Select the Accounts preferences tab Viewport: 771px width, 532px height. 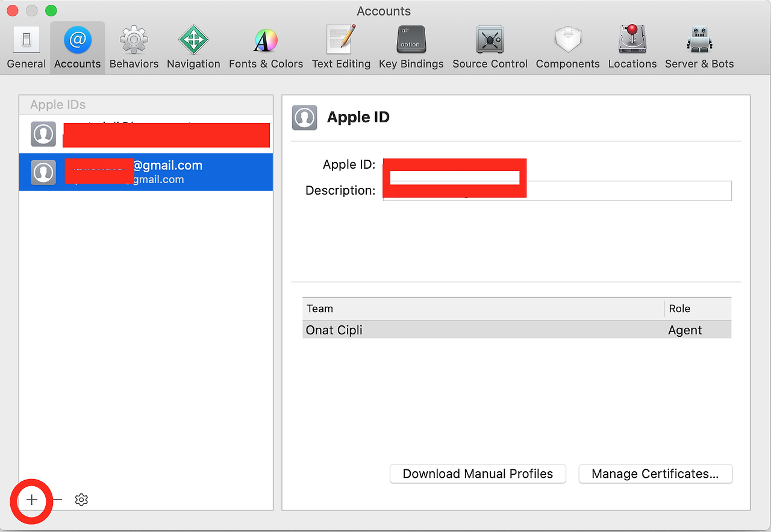coord(77,48)
